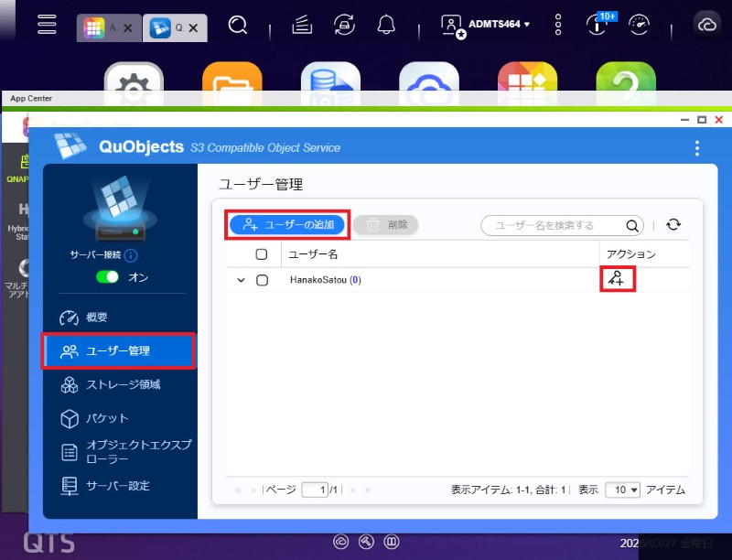Screen dimensions: 732x560
Task: Click the refresh user list icon
Action: [673, 225]
